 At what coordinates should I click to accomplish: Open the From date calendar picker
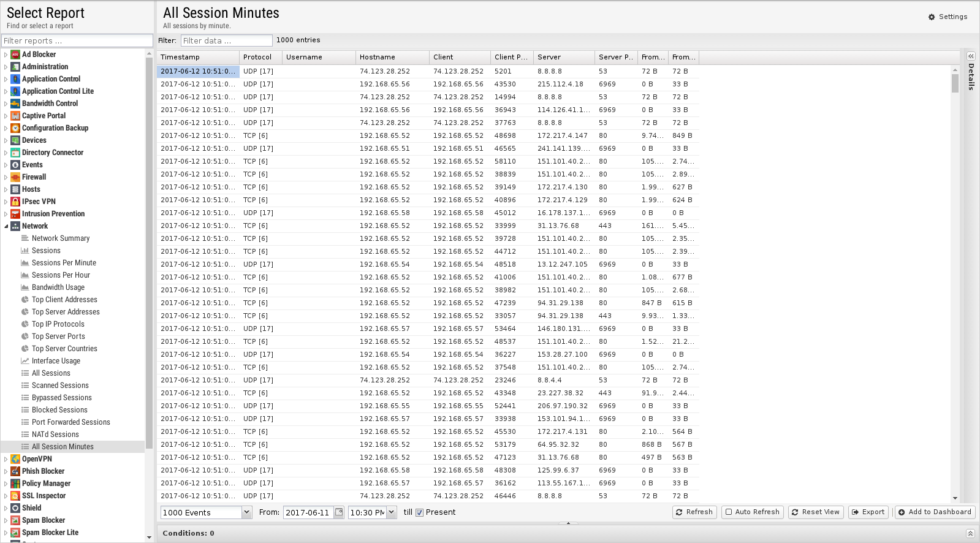click(339, 512)
